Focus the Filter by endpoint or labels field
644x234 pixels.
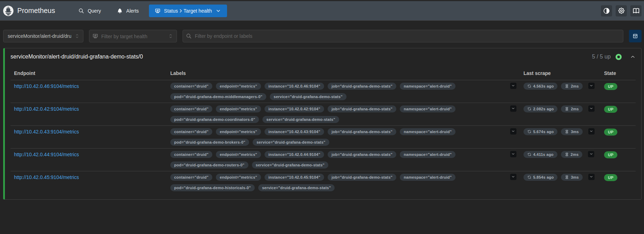[x=403, y=36]
